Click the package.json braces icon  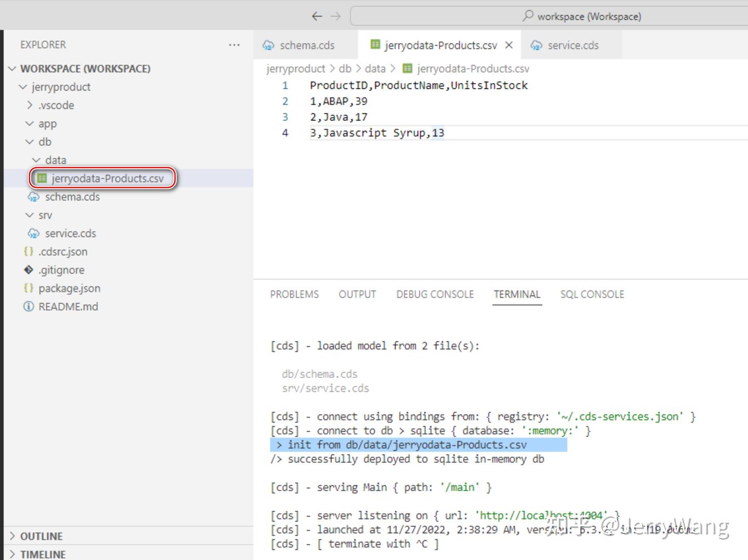[29, 288]
